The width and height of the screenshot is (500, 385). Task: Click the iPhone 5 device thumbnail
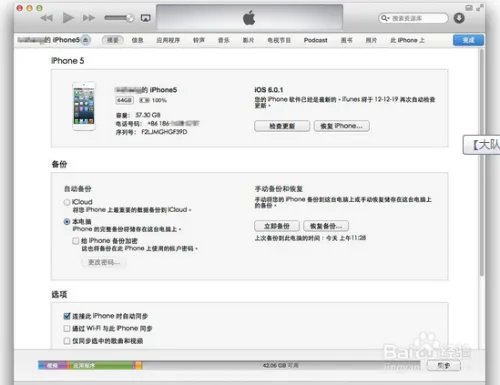click(x=84, y=106)
